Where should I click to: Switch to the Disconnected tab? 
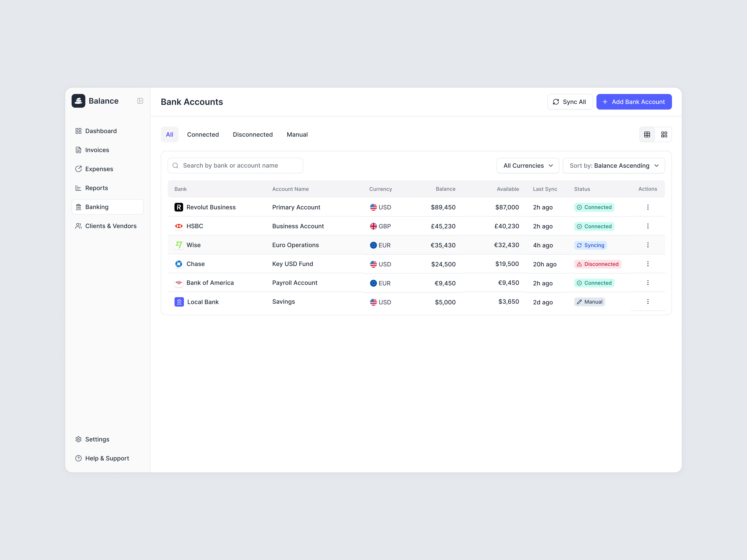[253, 134]
